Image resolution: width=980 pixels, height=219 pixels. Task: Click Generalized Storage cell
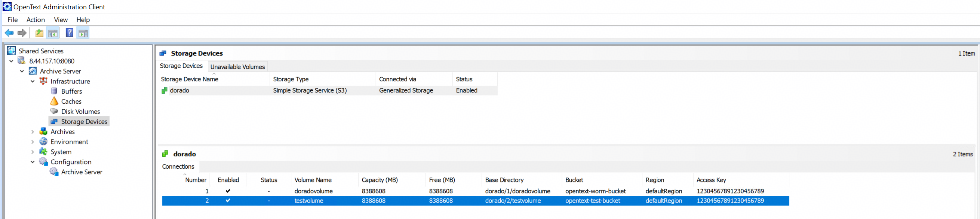(406, 90)
